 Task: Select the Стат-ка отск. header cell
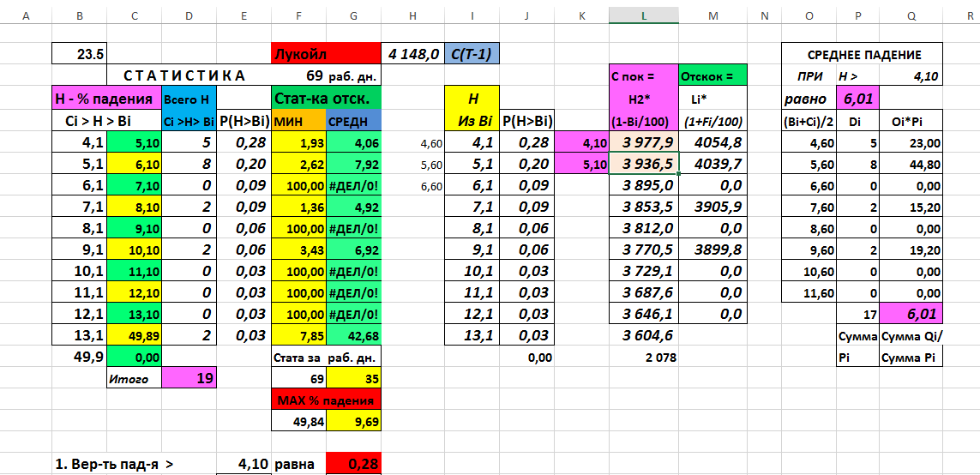click(326, 98)
